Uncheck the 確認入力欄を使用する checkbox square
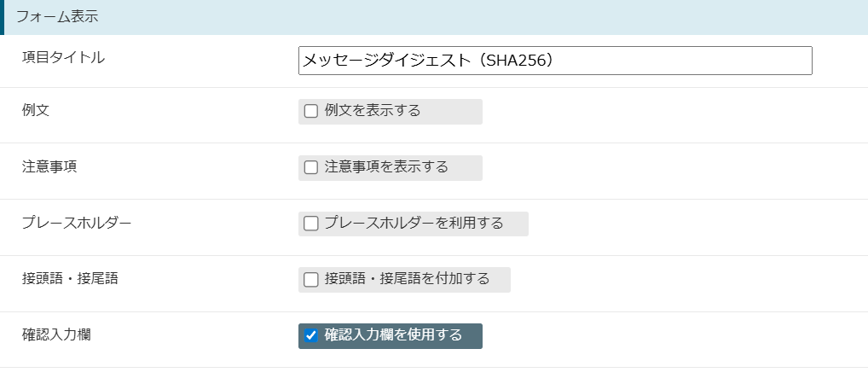Screen dimensions: 868x378 pyautogui.click(x=311, y=335)
